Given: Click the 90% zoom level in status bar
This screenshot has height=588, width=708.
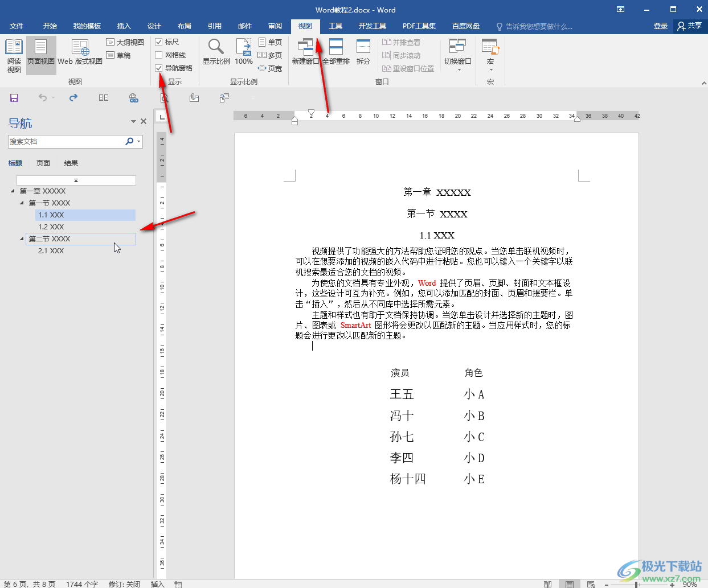Looking at the screenshot, I should pos(690,584).
